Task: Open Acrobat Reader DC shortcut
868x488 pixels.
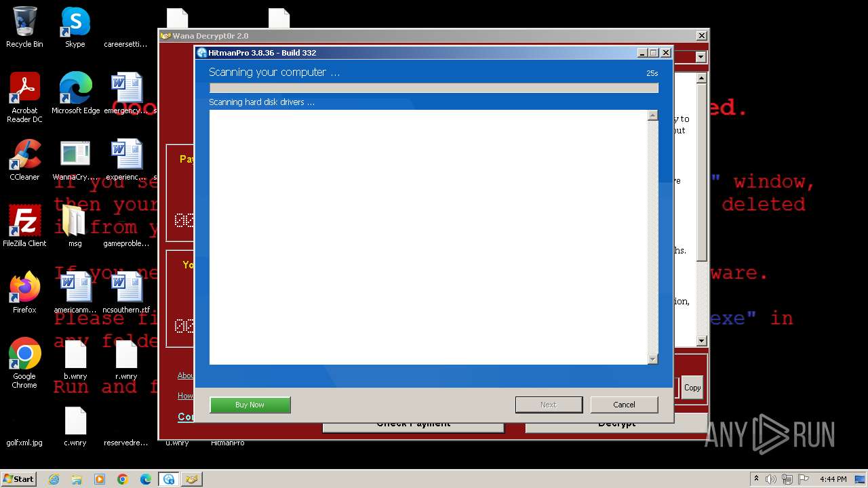Action: [x=24, y=98]
